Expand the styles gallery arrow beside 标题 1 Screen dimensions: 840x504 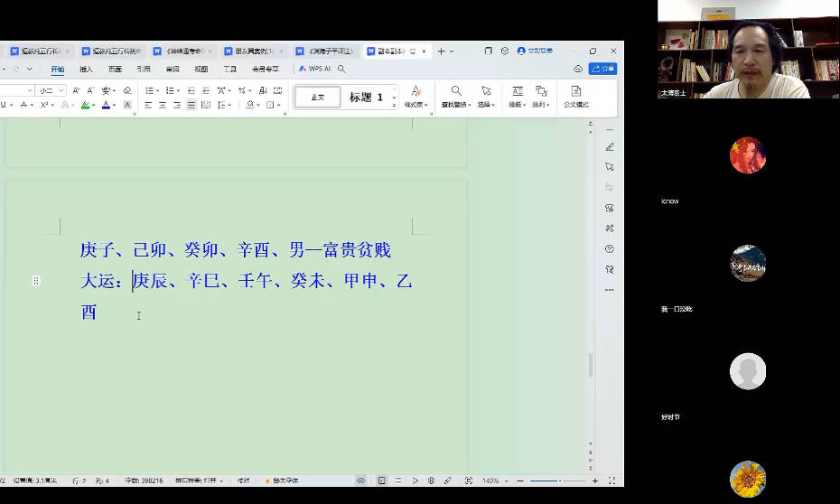395,98
